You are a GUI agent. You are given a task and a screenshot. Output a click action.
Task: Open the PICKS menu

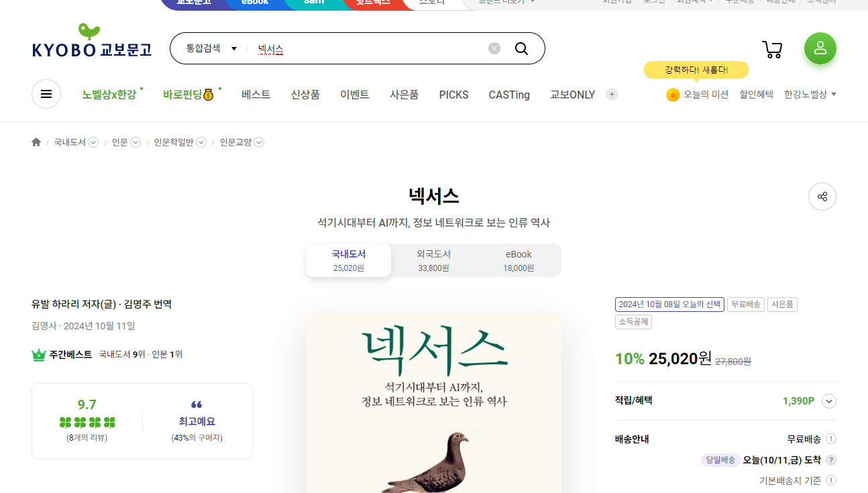454,95
